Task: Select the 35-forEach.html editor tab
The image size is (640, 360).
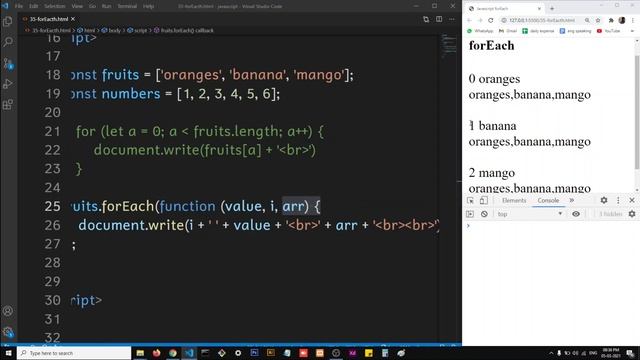Action: pos(49,19)
